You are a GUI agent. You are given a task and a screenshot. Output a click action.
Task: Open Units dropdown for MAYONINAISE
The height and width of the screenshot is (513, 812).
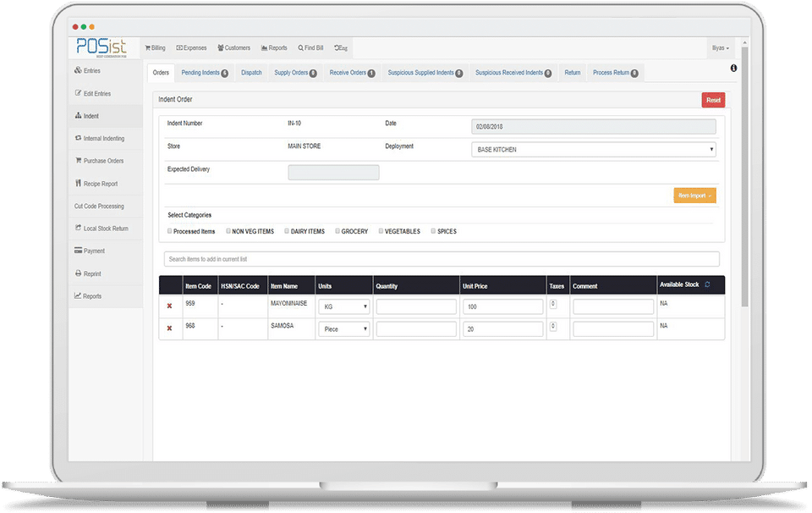tap(344, 306)
